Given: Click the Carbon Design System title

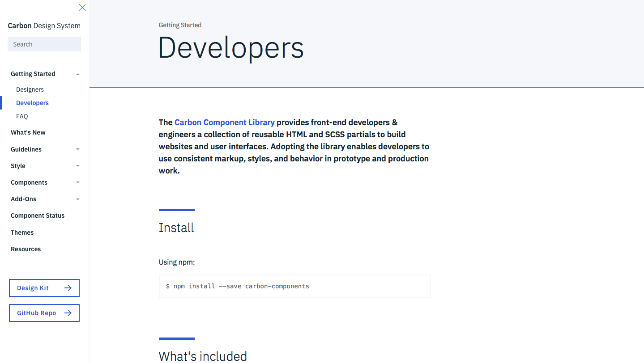Looking at the screenshot, I should [44, 25].
